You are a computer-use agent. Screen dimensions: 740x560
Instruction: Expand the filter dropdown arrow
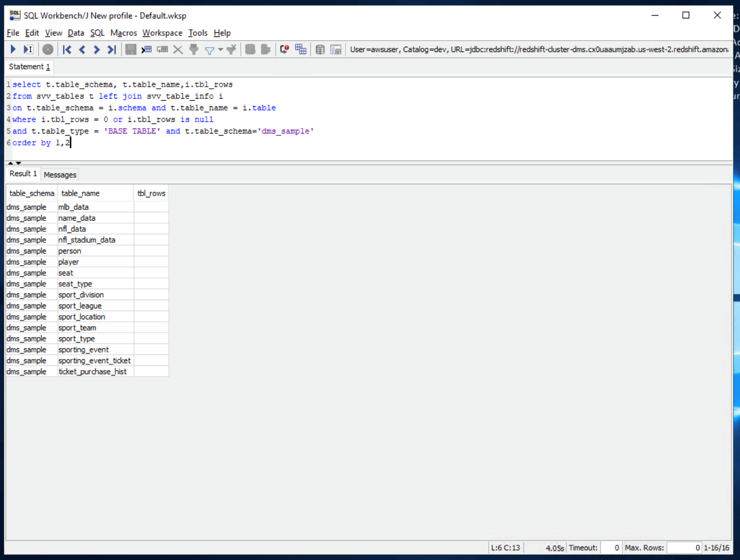[x=221, y=49]
